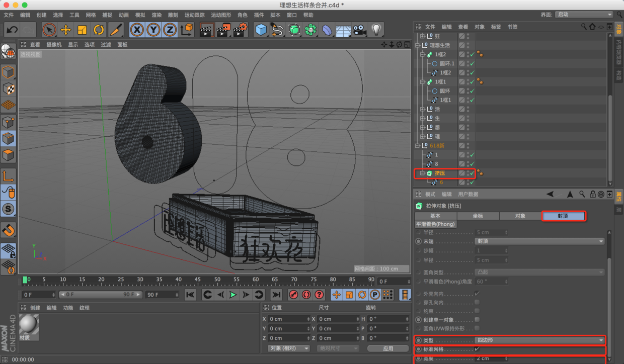Click the coordinate system cube icon
This screenshot has height=364, width=624.
187,30
